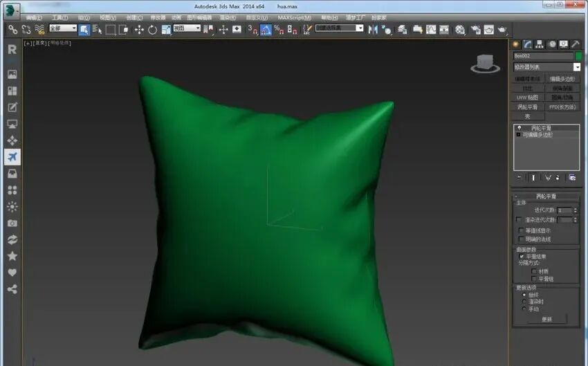This screenshot has width=588, height=366.
Task: Toggle the Percent Snap icon
Action: click(279, 30)
